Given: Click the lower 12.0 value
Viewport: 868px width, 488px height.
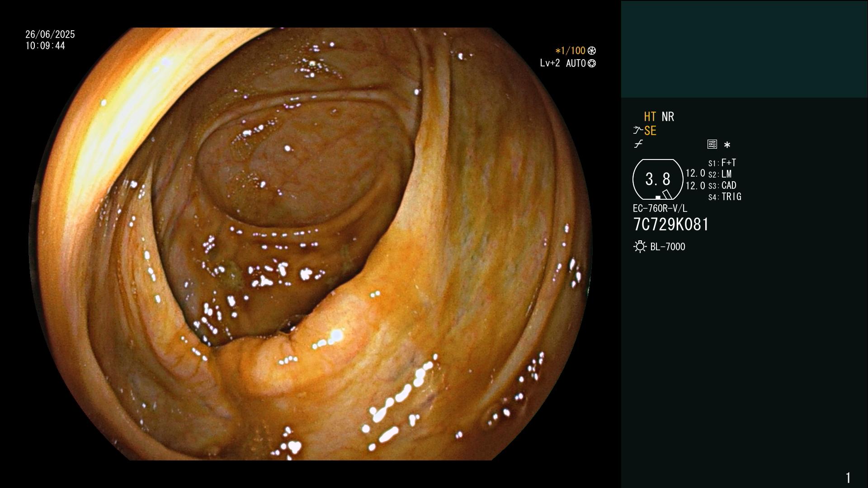Looking at the screenshot, I should (695, 186).
